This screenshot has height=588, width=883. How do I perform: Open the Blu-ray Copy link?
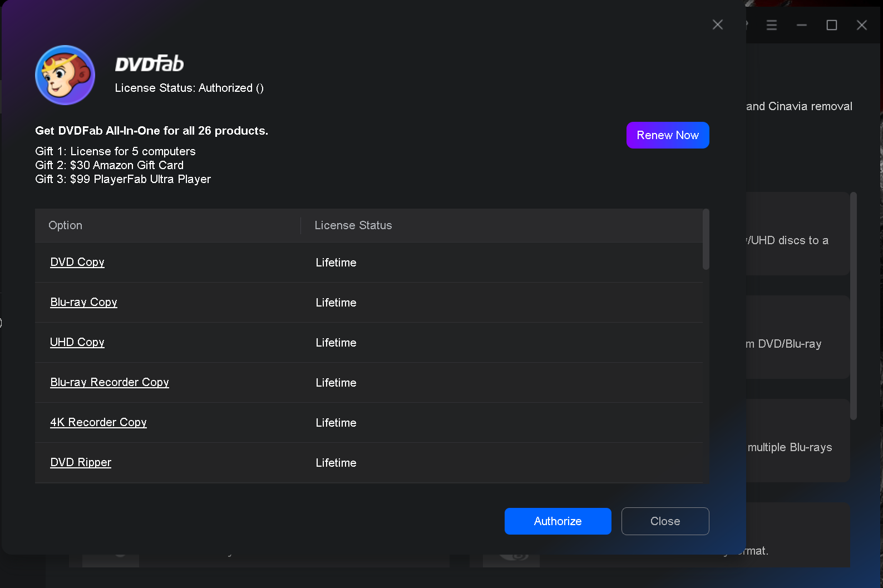pyautogui.click(x=83, y=302)
